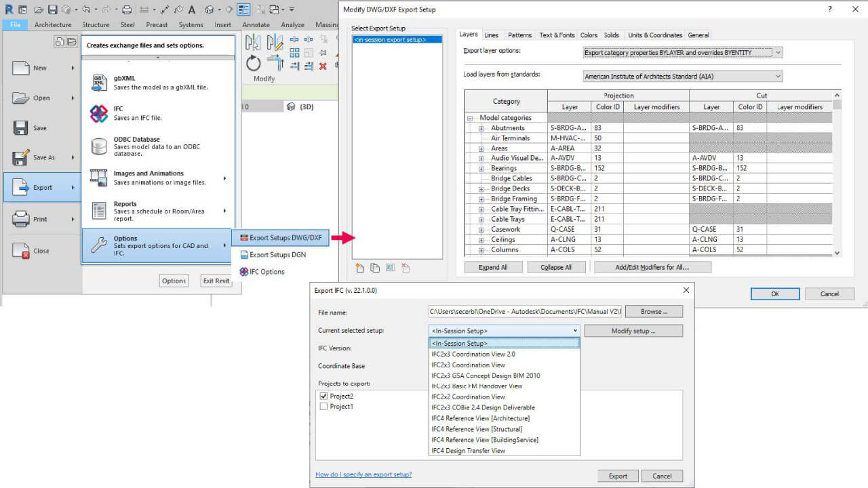Select the Rotate tool in Modify panel
This screenshot has height=488, width=868.
tap(253, 64)
